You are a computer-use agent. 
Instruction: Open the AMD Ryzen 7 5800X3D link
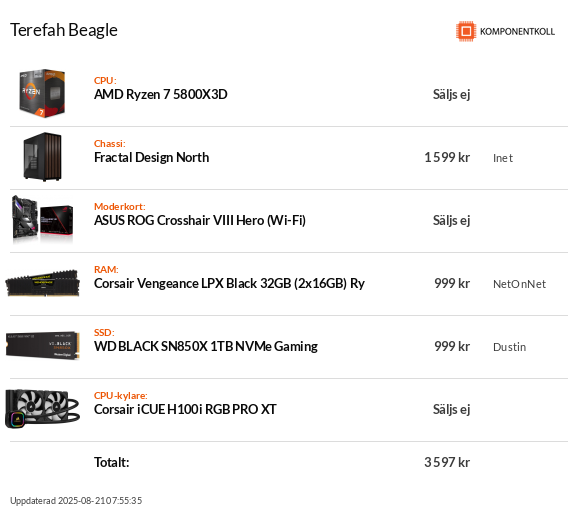(x=160, y=95)
